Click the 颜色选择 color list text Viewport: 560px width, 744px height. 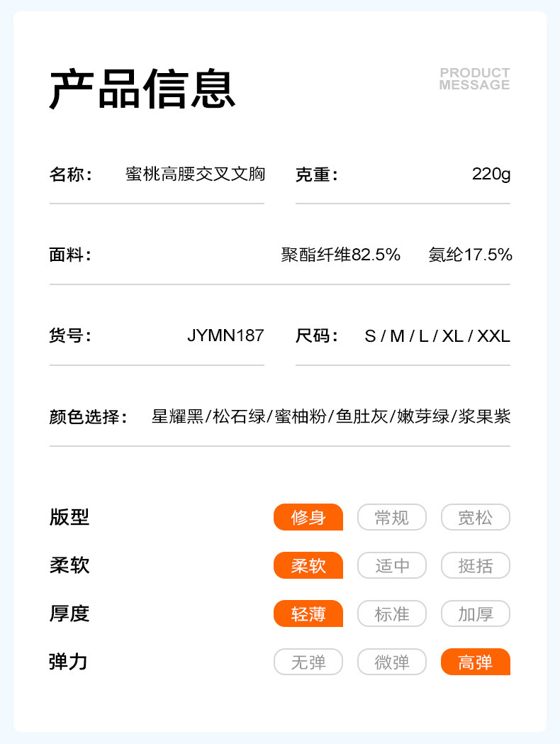point(331,416)
